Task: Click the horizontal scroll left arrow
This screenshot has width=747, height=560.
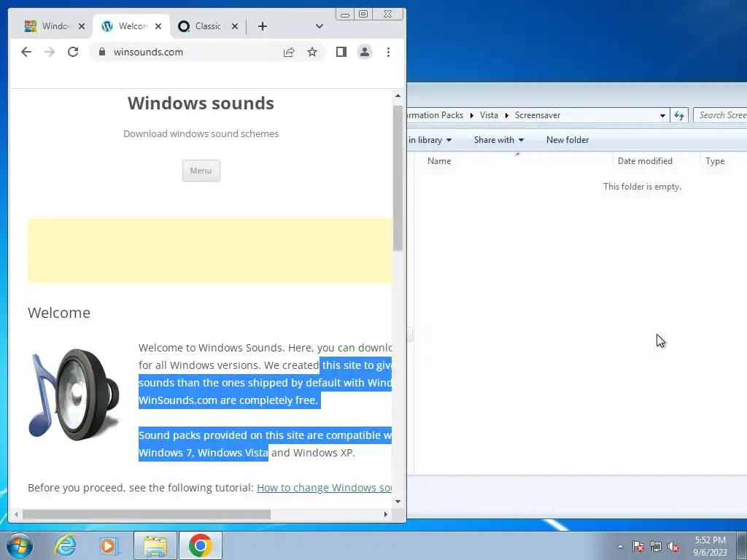Action: (16, 514)
